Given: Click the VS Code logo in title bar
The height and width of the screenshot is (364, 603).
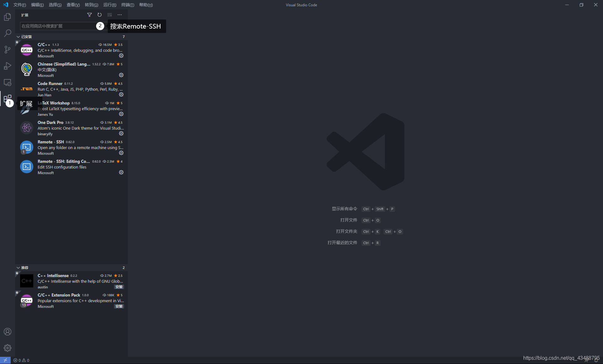Looking at the screenshot, I should (x=6, y=5).
